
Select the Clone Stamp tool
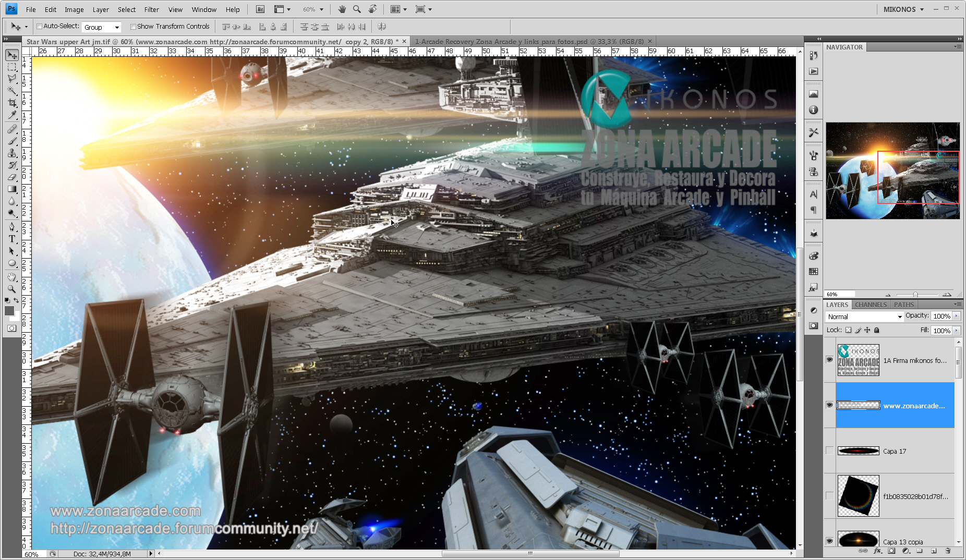coord(12,153)
